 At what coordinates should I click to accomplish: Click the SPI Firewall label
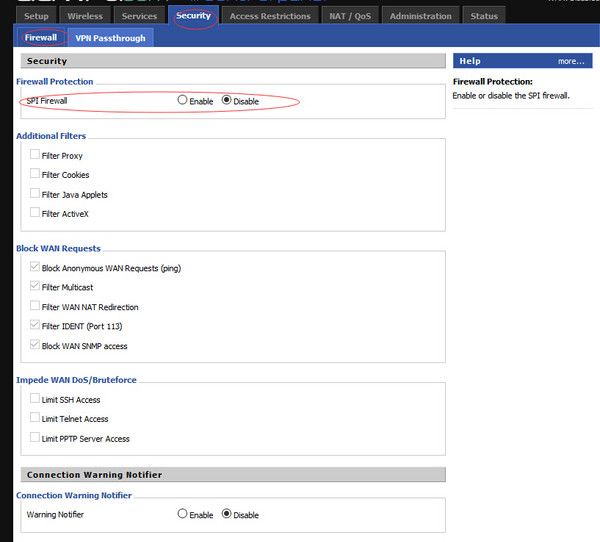pos(47,101)
